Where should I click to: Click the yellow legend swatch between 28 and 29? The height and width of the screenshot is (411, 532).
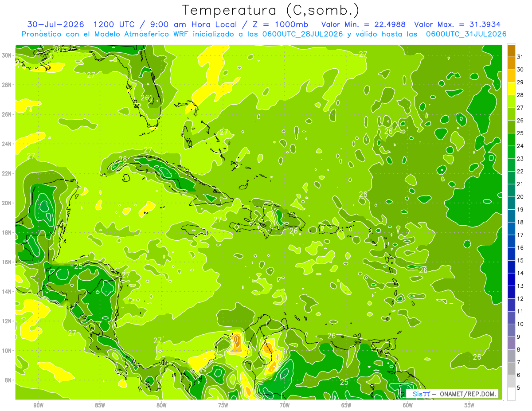(x=511, y=89)
